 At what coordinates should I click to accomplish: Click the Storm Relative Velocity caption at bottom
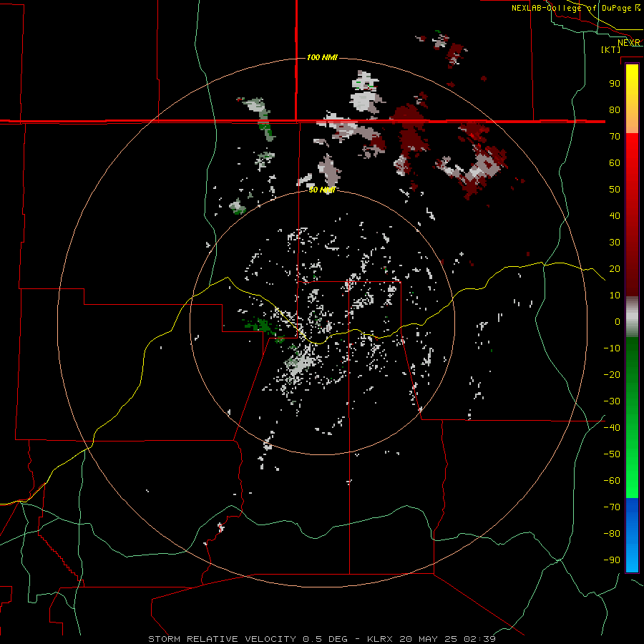[322, 639]
